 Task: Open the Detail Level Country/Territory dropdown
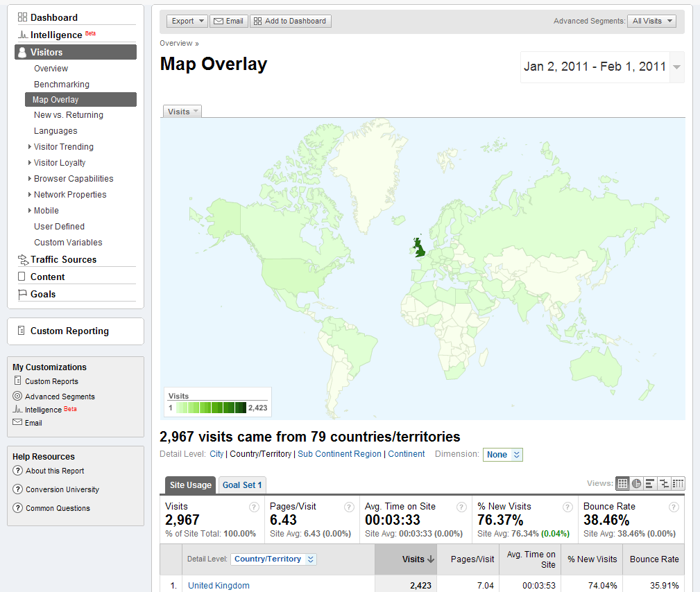pos(273,559)
